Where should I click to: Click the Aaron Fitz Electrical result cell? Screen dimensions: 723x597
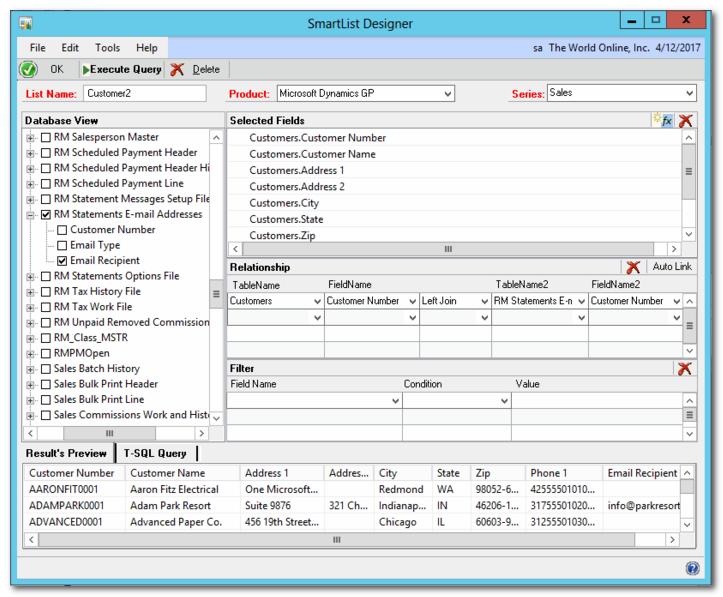click(x=174, y=490)
